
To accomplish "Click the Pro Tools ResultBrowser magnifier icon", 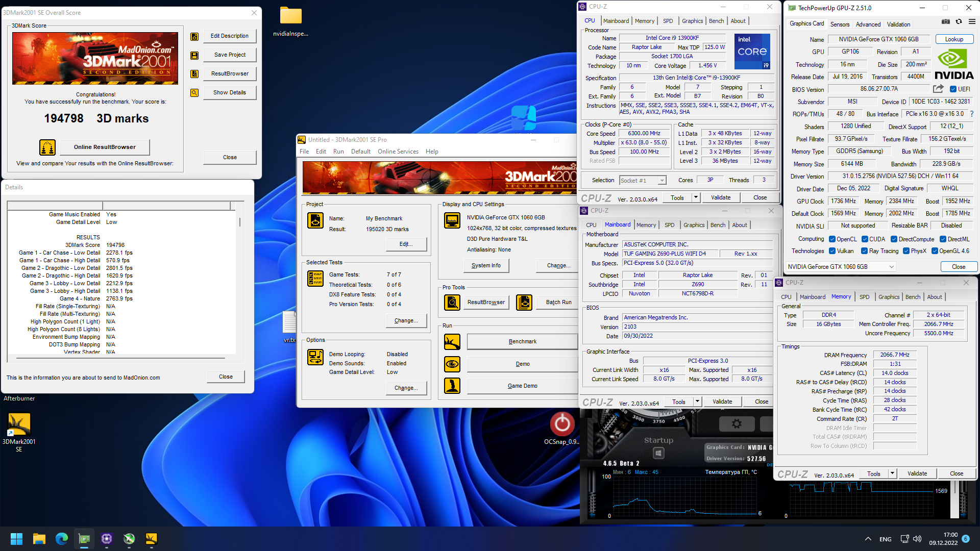I will [x=452, y=303].
